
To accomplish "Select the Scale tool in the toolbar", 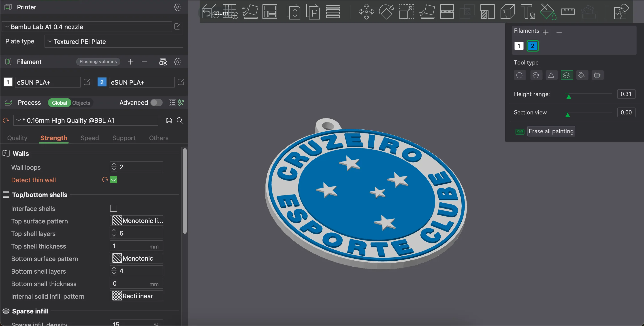I will [407, 11].
